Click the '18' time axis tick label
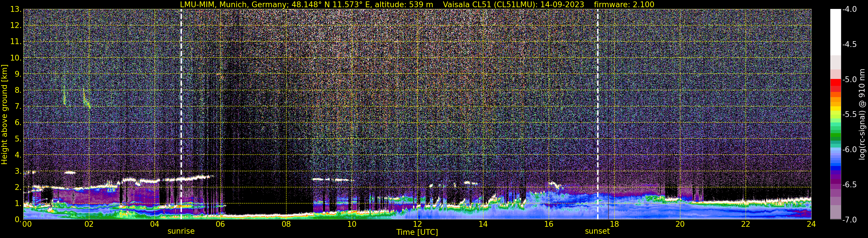Screen dimensions: 868x238 (x=614, y=224)
